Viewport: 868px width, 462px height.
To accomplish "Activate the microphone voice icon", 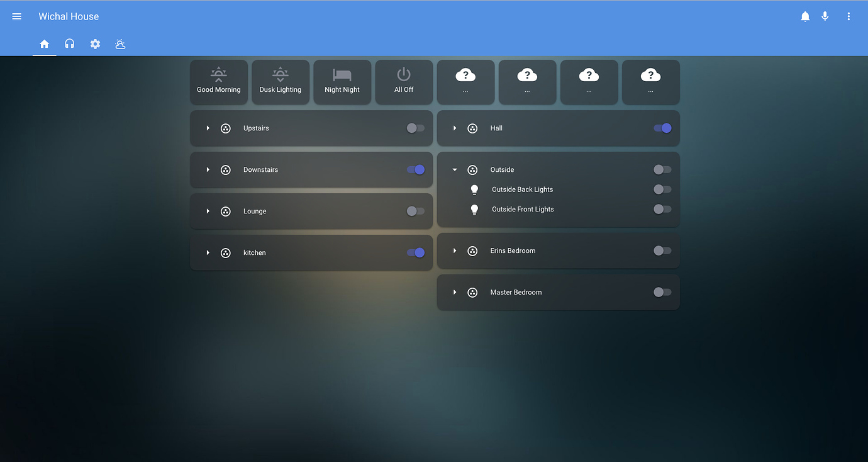I will pos(825,16).
